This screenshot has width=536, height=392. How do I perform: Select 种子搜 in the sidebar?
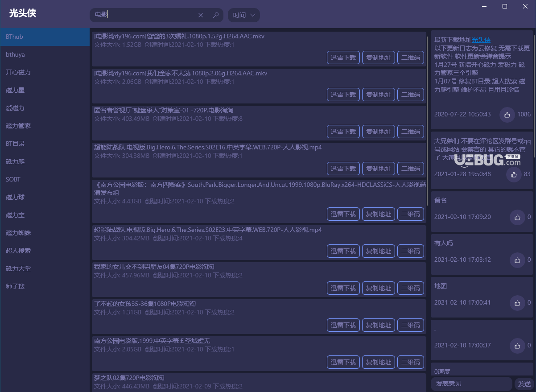[45, 286]
